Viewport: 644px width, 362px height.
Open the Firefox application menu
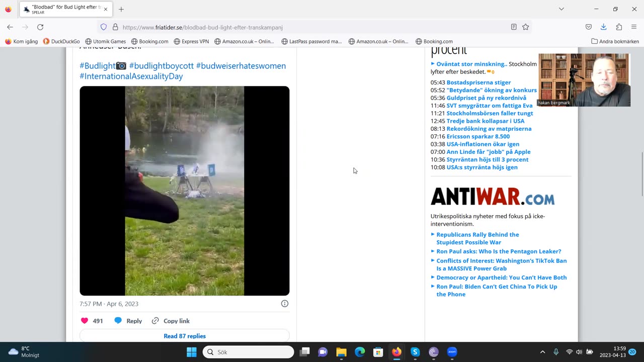pyautogui.click(x=634, y=27)
